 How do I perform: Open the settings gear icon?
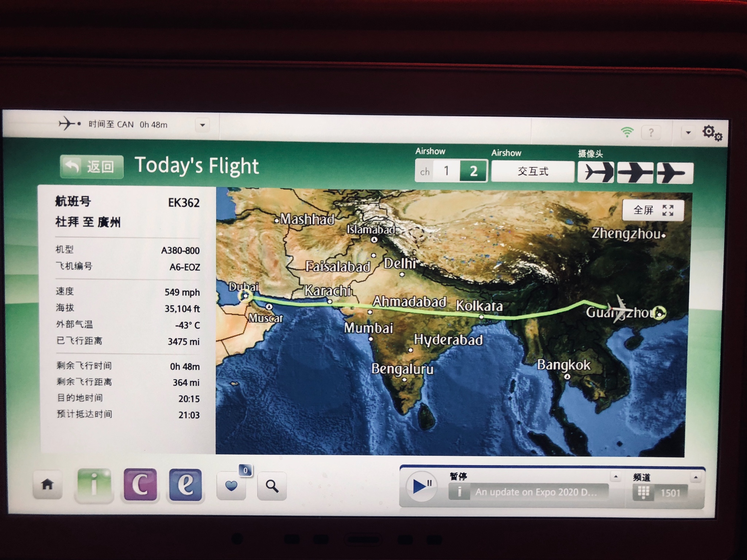(x=712, y=133)
